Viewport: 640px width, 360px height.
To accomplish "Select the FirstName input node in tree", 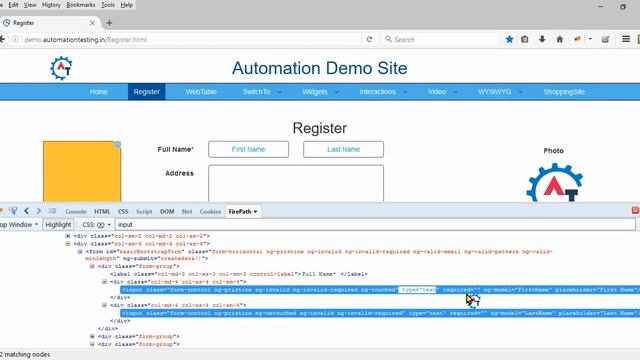I will [380, 290].
